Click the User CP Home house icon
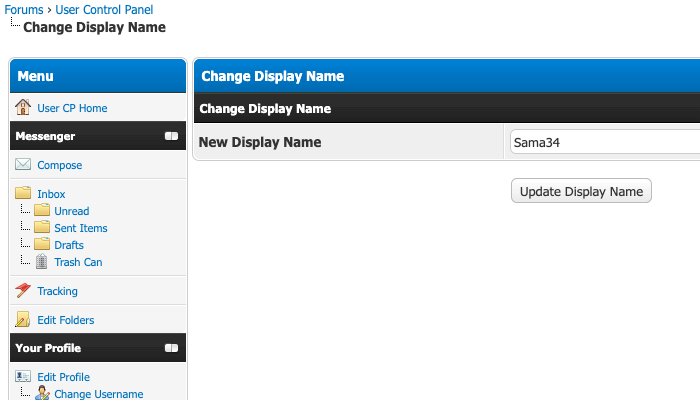 click(x=23, y=107)
